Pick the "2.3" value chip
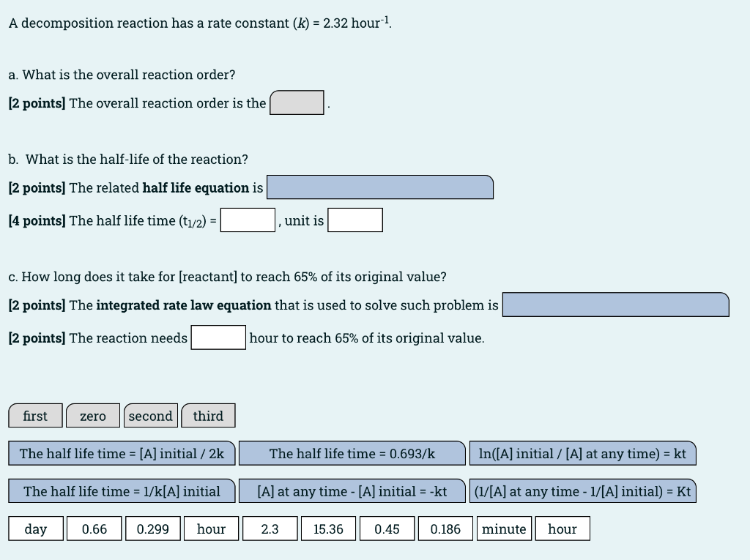This screenshot has width=750, height=560. coord(270,529)
